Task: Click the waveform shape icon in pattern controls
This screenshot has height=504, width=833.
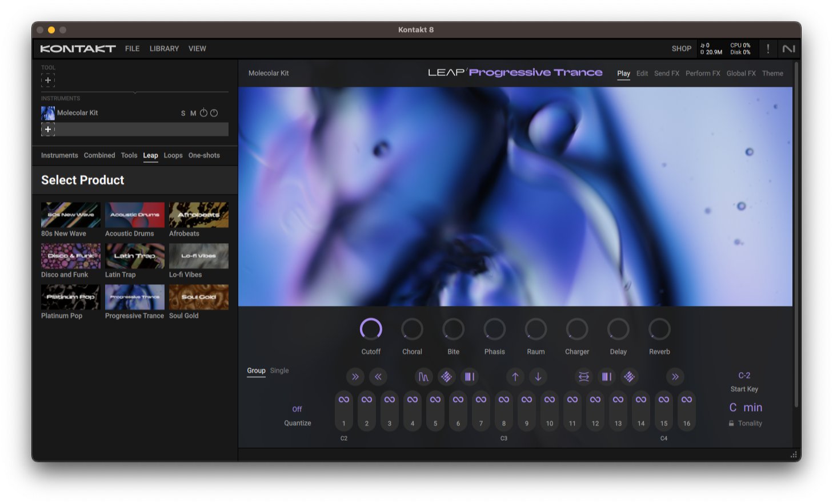Action: pyautogui.click(x=423, y=377)
